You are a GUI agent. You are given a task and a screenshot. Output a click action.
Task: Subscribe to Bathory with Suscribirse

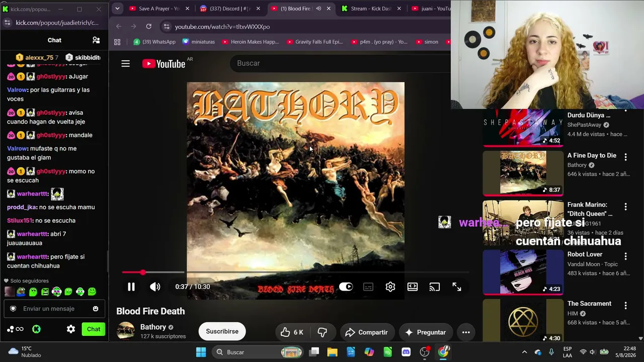(x=222, y=331)
